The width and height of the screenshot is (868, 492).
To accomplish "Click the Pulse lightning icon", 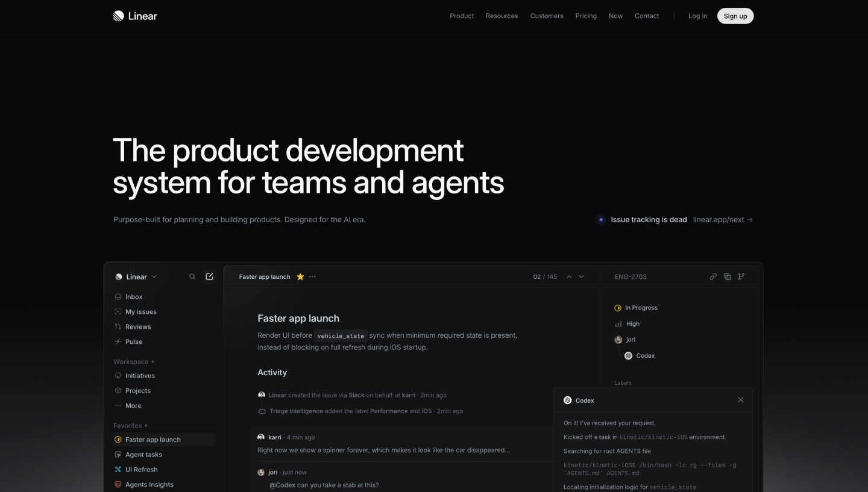I will [118, 342].
